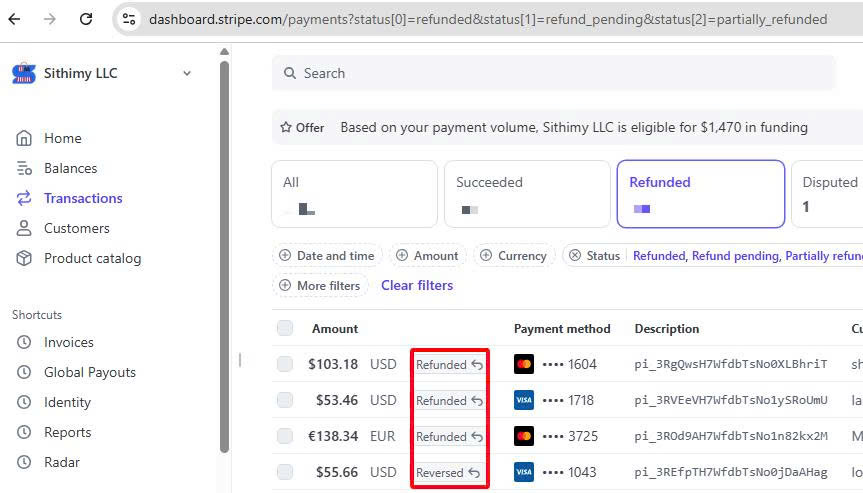Image resolution: width=863 pixels, height=493 pixels.
Task: Click the site info icon in address bar
Action: [x=128, y=19]
